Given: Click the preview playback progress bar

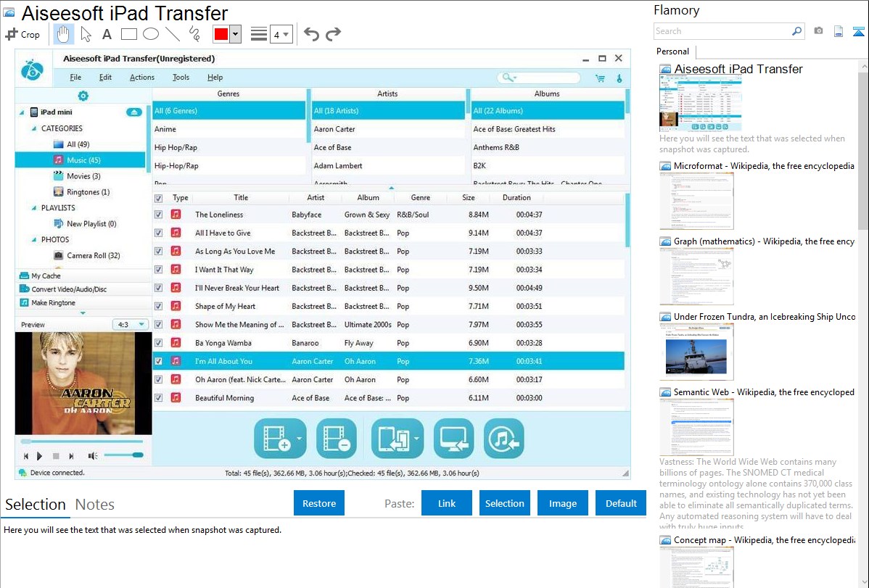Looking at the screenshot, I should pos(82,442).
